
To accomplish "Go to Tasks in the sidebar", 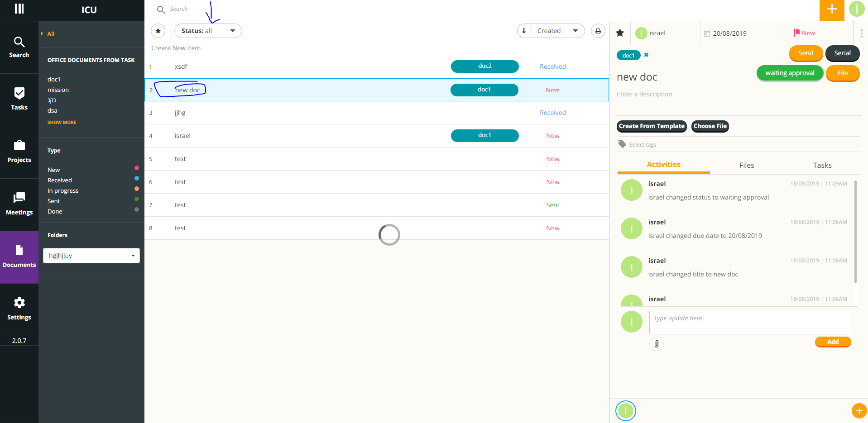I will point(19,100).
